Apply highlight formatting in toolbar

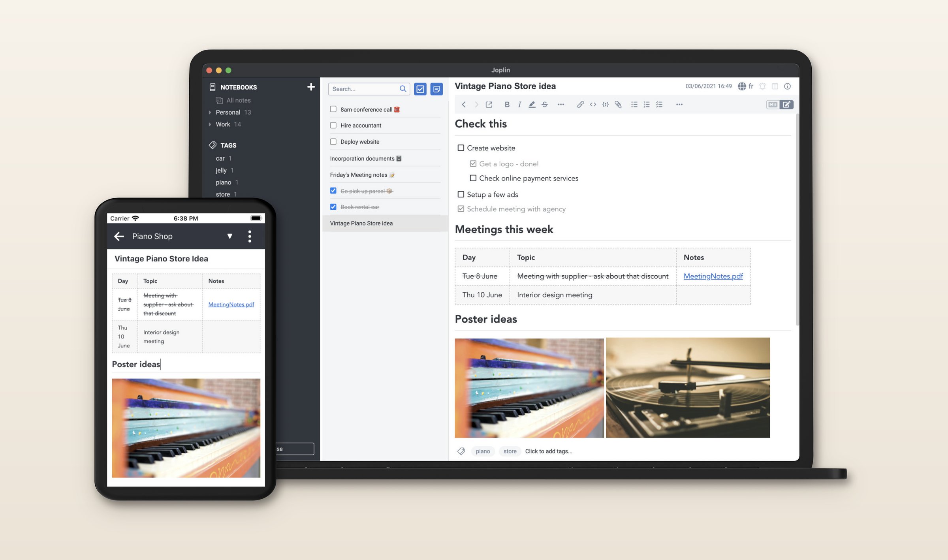pos(532,105)
